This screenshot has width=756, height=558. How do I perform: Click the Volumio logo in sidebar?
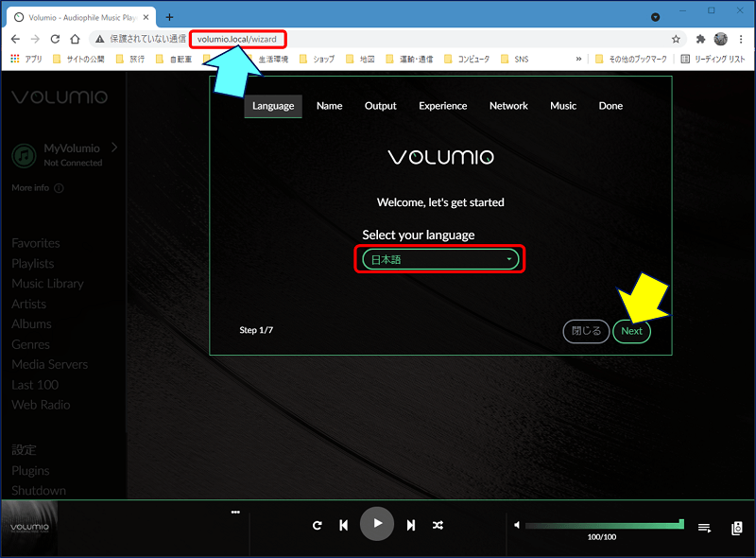point(60,97)
